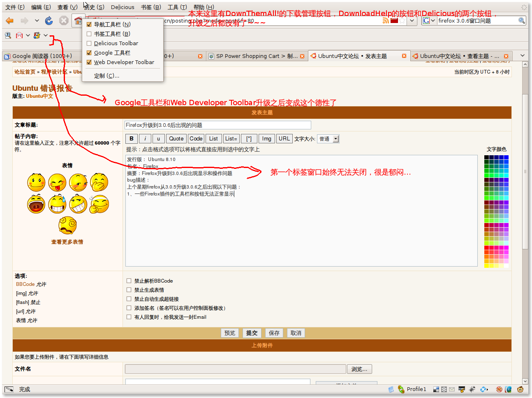Open the Home page button
The image size is (532, 398).
coord(78,21)
